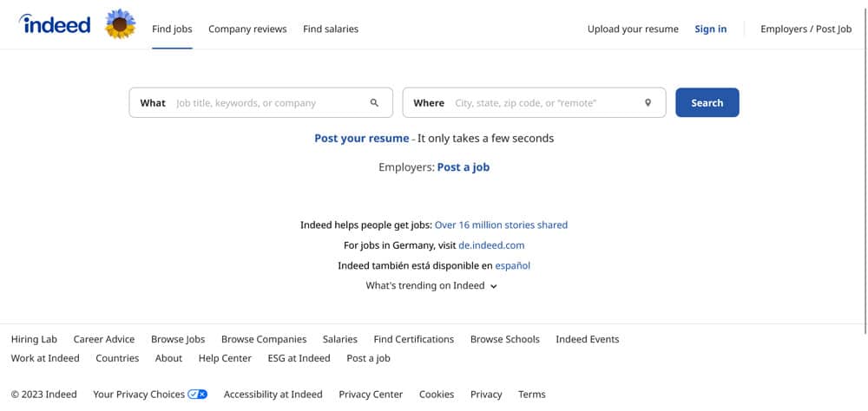This screenshot has height=411, width=868.
Task: Click the magnifying glass icon in What field
Action: (x=374, y=103)
